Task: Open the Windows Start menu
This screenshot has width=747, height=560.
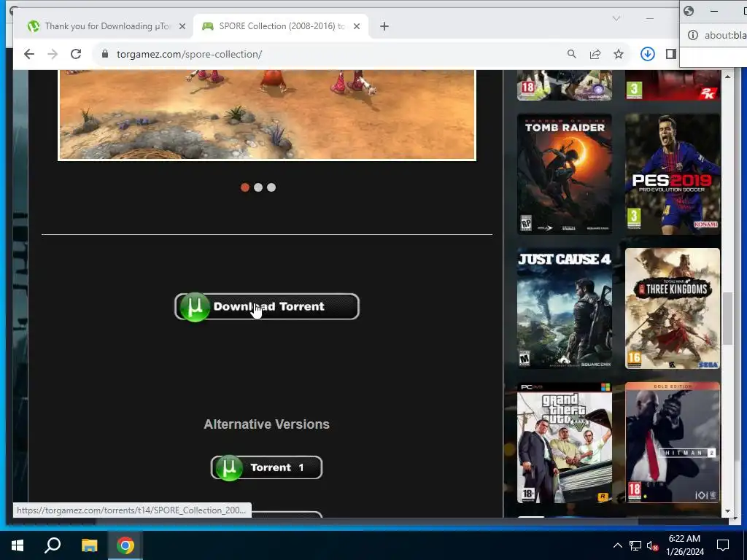Action: click(x=18, y=545)
